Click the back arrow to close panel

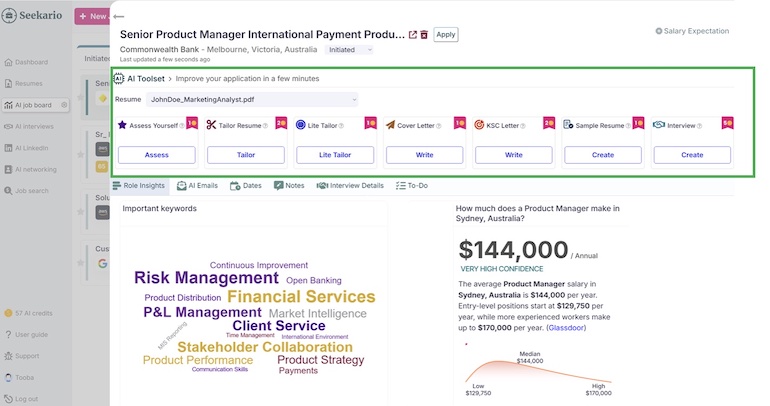tap(119, 17)
